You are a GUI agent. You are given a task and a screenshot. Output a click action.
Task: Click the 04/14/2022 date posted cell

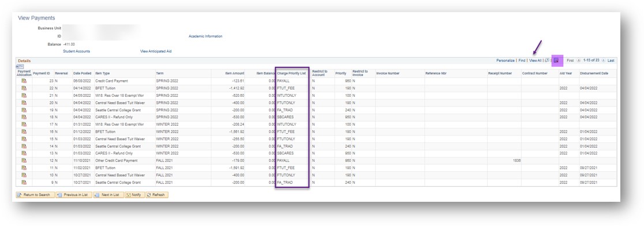pyautogui.click(x=82, y=88)
